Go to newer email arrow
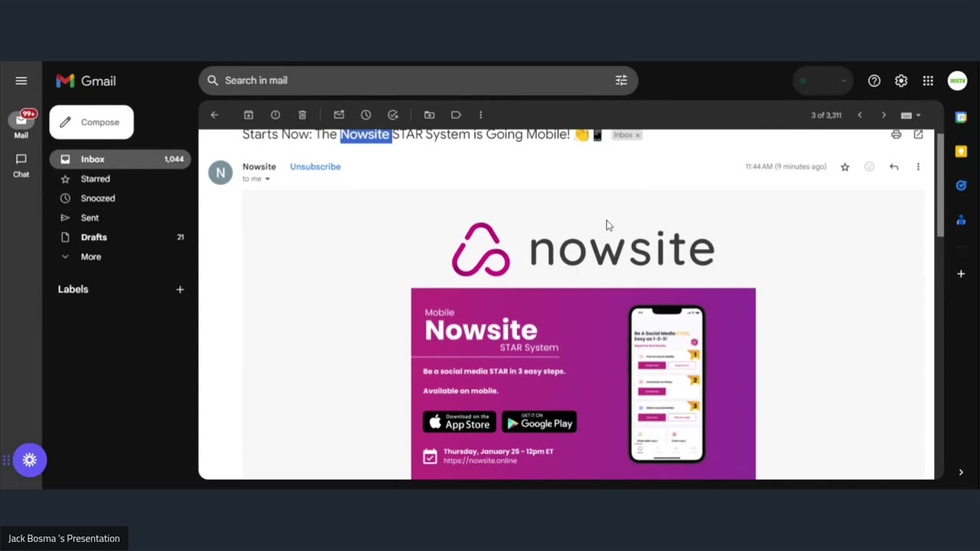The height and width of the screenshot is (551, 980). pos(860,115)
